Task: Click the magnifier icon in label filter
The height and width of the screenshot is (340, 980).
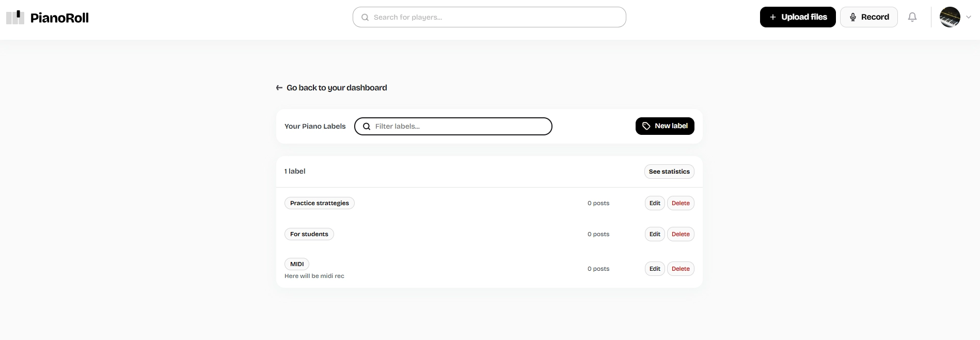Action: coord(367,127)
